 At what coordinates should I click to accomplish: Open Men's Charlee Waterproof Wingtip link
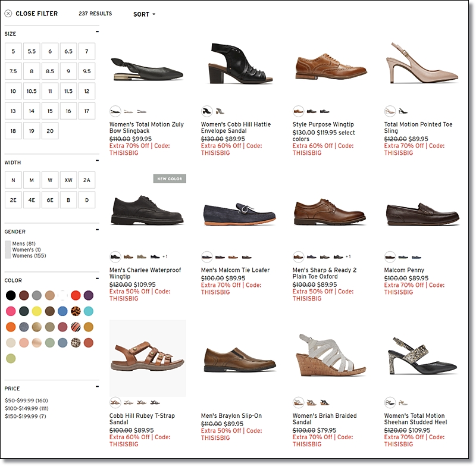(x=145, y=273)
